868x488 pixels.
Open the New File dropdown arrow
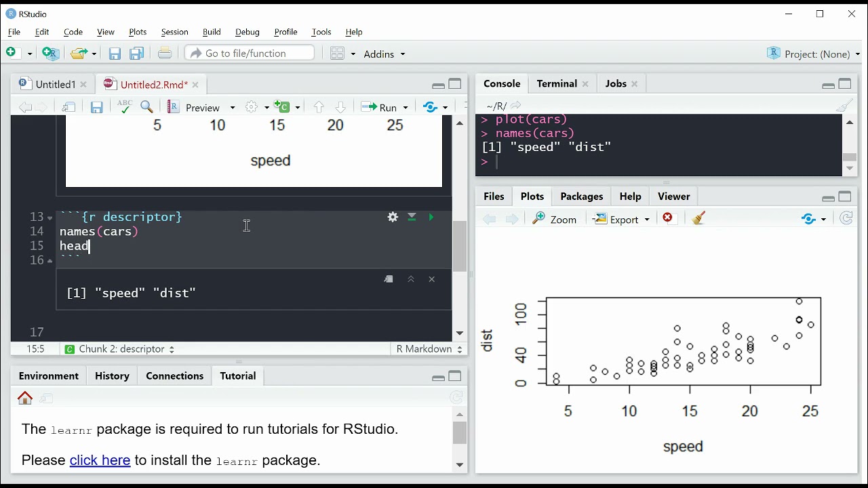(x=29, y=54)
